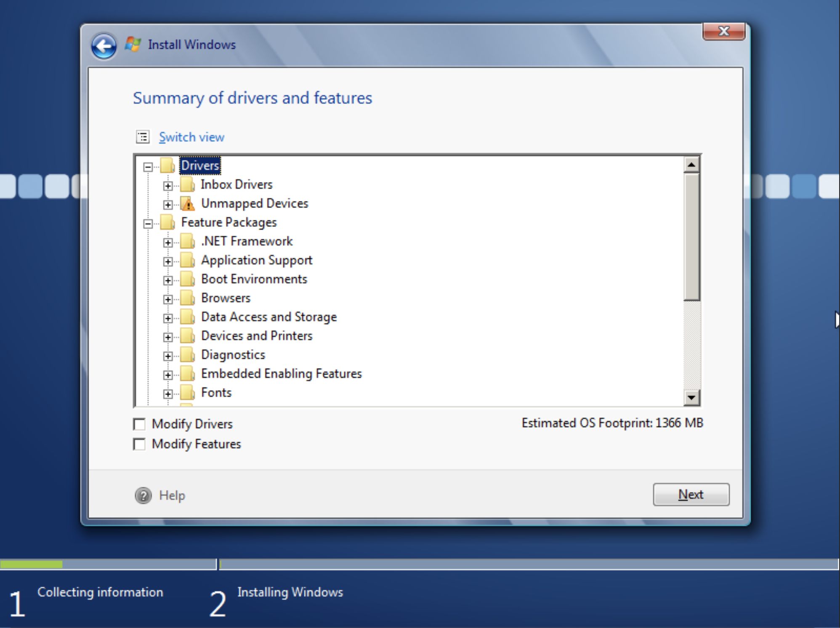Image resolution: width=840 pixels, height=628 pixels.
Task: Click the scrollbar up arrow
Action: (691, 165)
